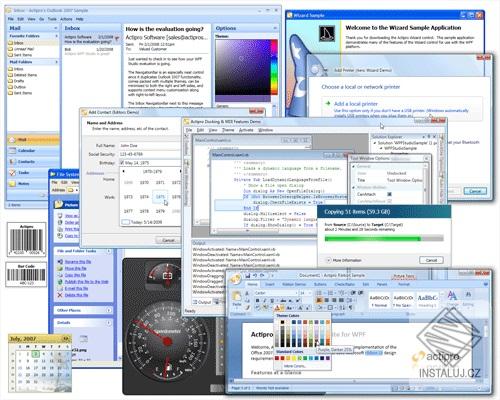The width and height of the screenshot is (500, 400).
Task: Click 'Rename this file' icon in File System window
Action: click(60, 262)
